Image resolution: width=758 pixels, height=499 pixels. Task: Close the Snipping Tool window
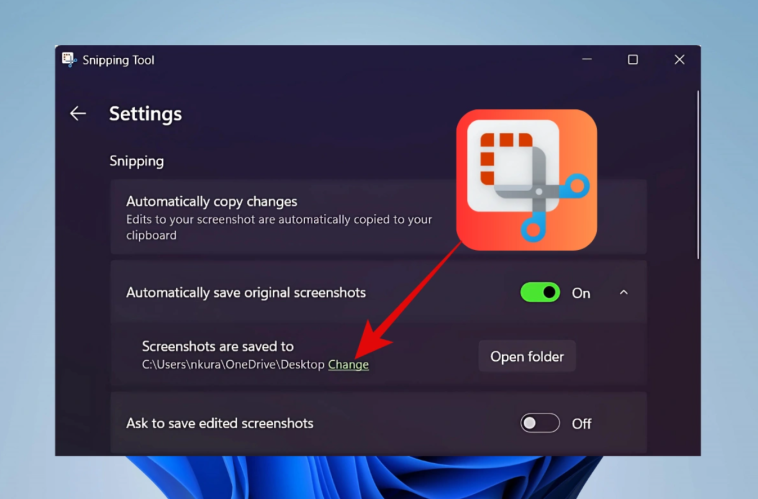pos(679,60)
